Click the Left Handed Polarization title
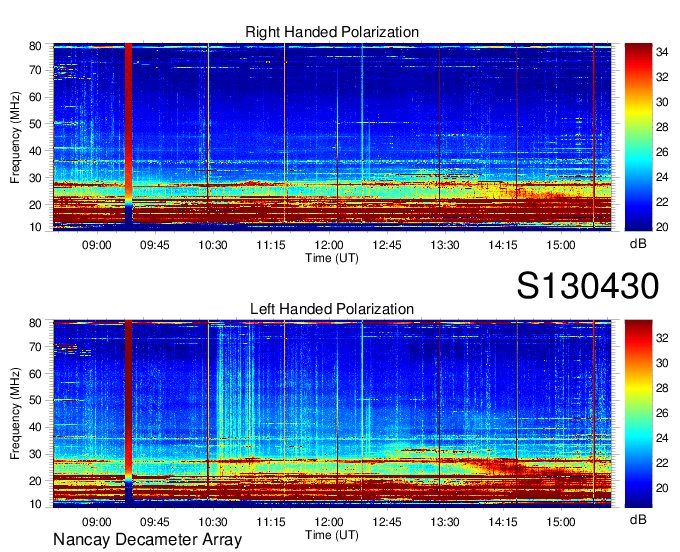 332,309
